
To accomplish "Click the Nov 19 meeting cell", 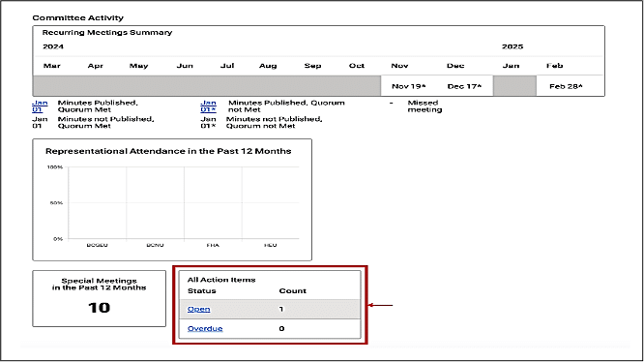I will tap(409, 86).
